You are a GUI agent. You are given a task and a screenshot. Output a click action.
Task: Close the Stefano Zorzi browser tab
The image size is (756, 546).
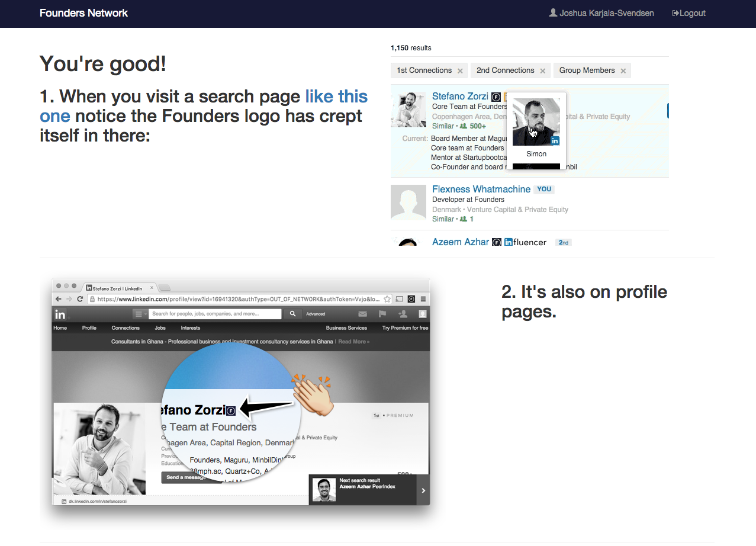[x=152, y=288]
